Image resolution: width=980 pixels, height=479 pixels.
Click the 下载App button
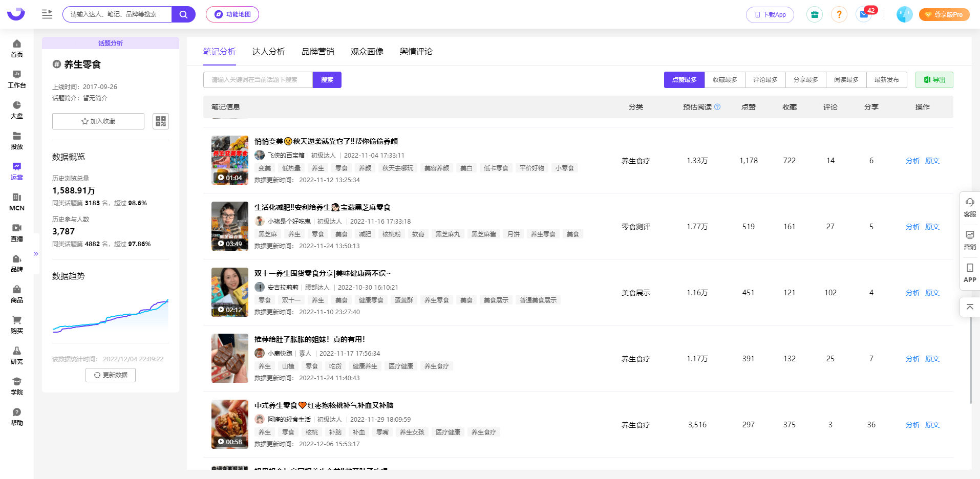point(770,15)
